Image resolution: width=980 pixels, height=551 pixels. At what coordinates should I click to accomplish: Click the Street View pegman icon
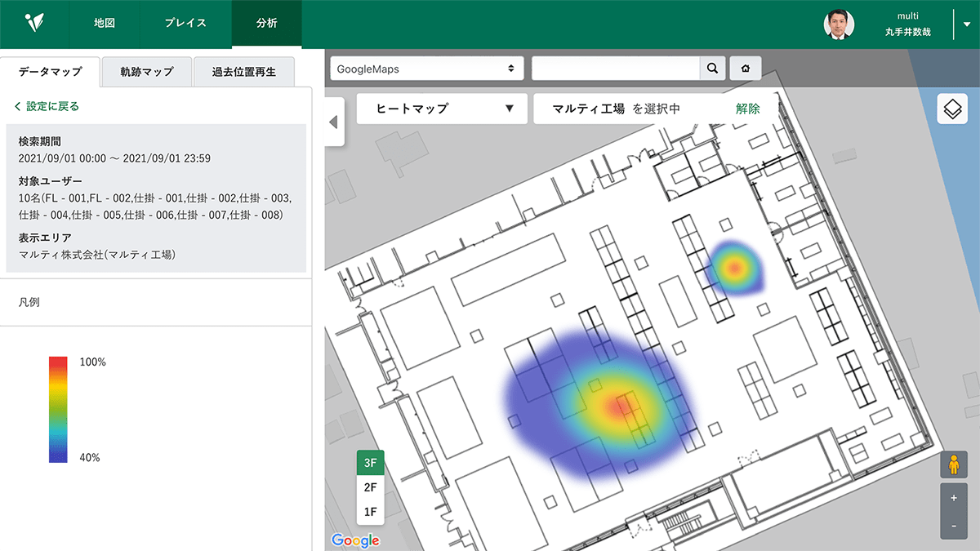click(x=953, y=465)
